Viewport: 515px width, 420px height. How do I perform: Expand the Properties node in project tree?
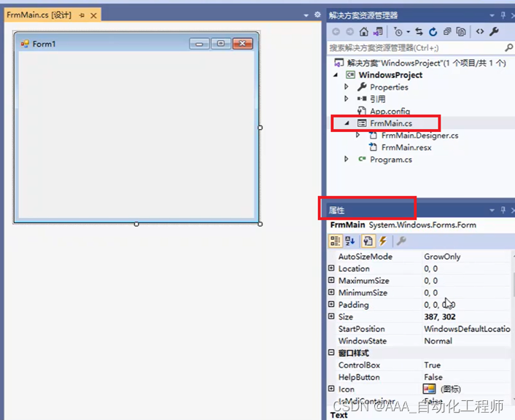[346, 87]
